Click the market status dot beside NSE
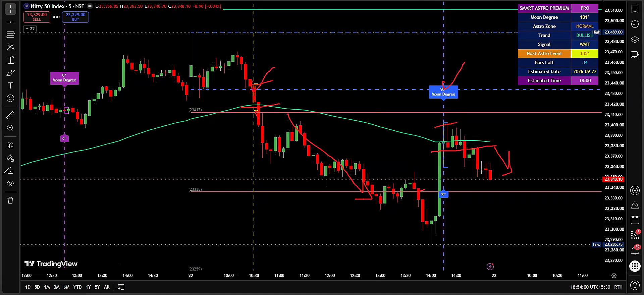 [x=90, y=6]
